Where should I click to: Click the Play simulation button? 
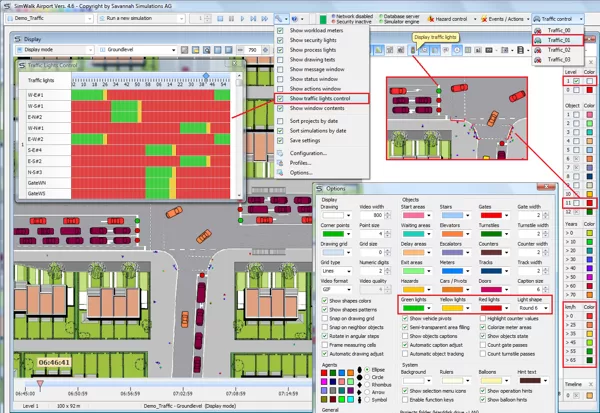click(242, 18)
